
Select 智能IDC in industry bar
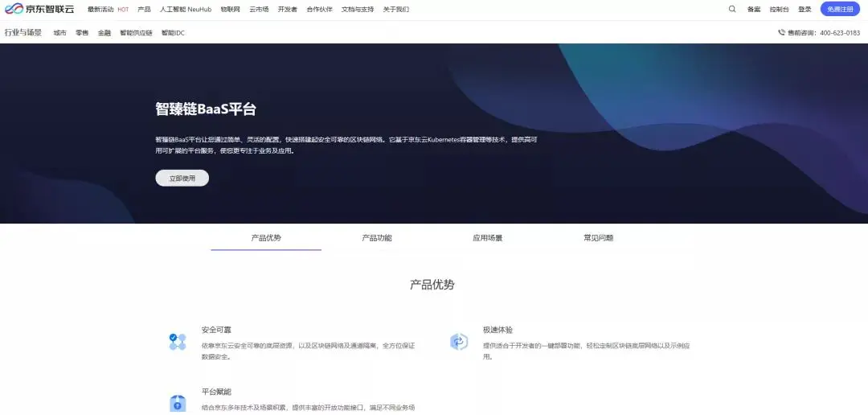click(173, 33)
